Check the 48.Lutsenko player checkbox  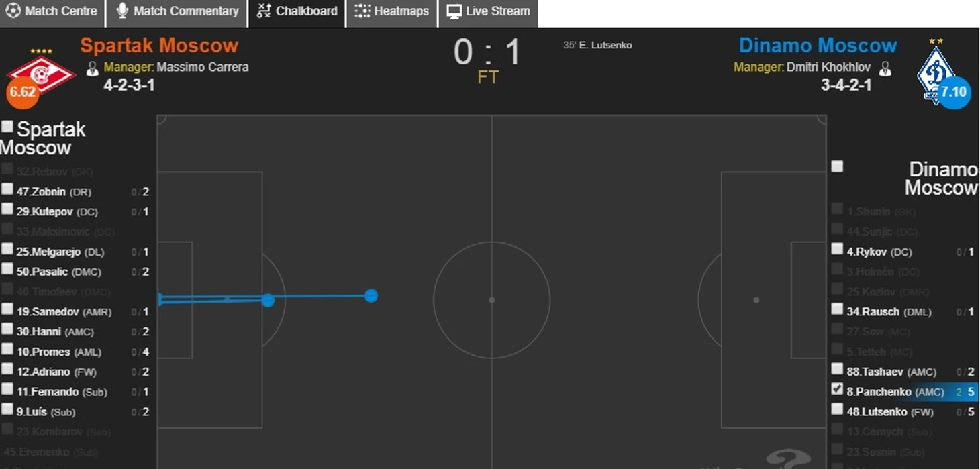tap(837, 409)
